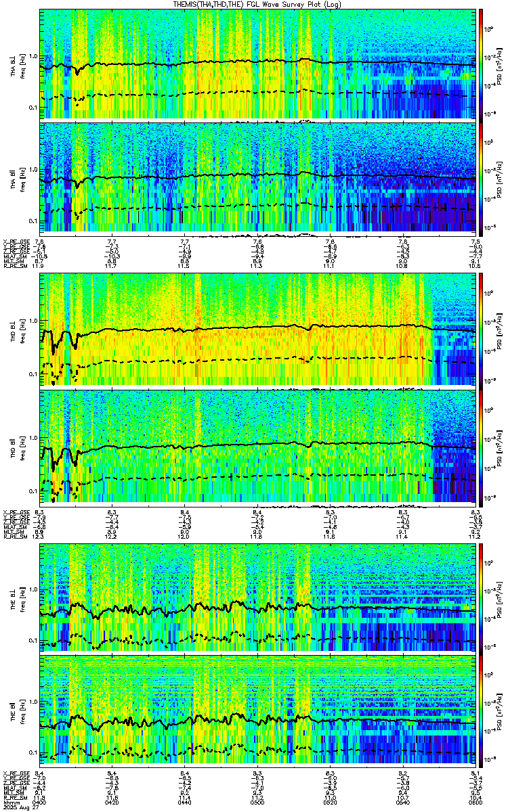The width and height of the screenshot is (508, 812).
Task: Click the THE B∥ freq [Hz] axis label
Action: pyautogui.click(x=17, y=710)
